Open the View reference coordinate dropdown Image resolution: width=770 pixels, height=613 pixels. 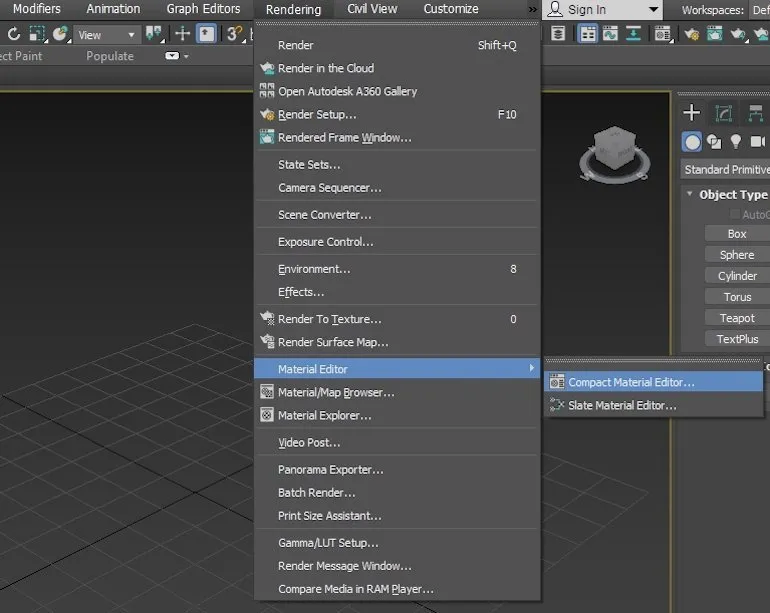pyautogui.click(x=106, y=35)
